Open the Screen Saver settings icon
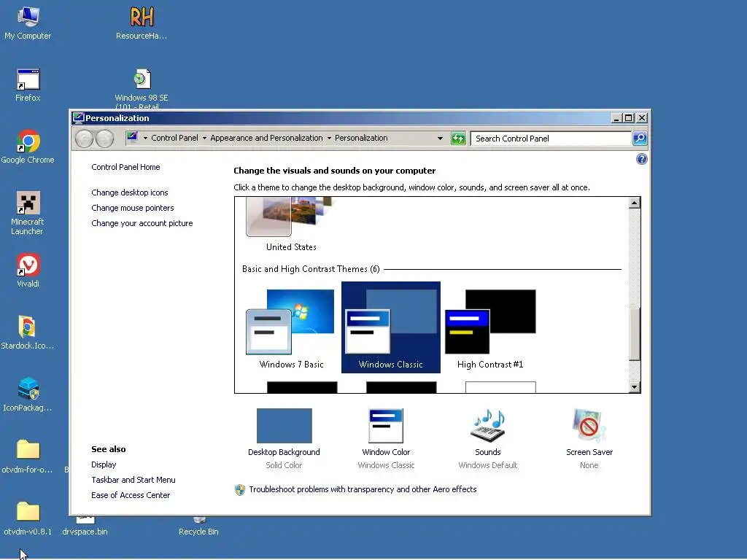 click(x=589, y=426)
